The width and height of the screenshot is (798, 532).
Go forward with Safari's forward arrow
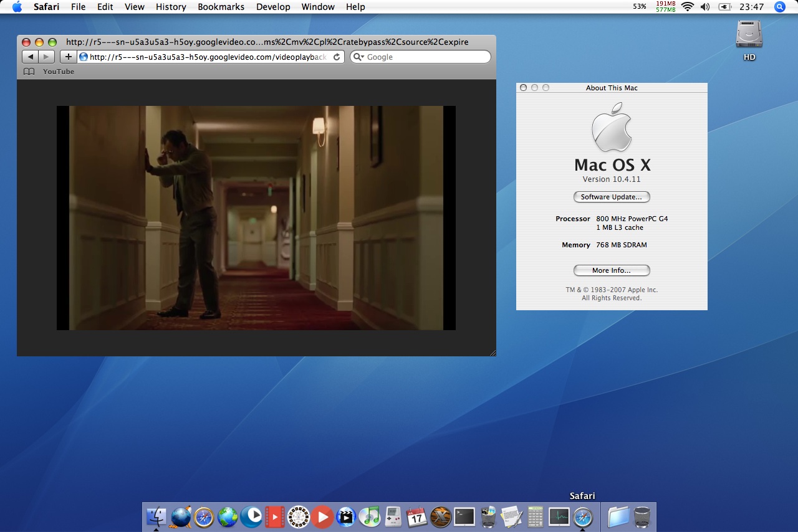pyautogui.click(x=47, y=57)
